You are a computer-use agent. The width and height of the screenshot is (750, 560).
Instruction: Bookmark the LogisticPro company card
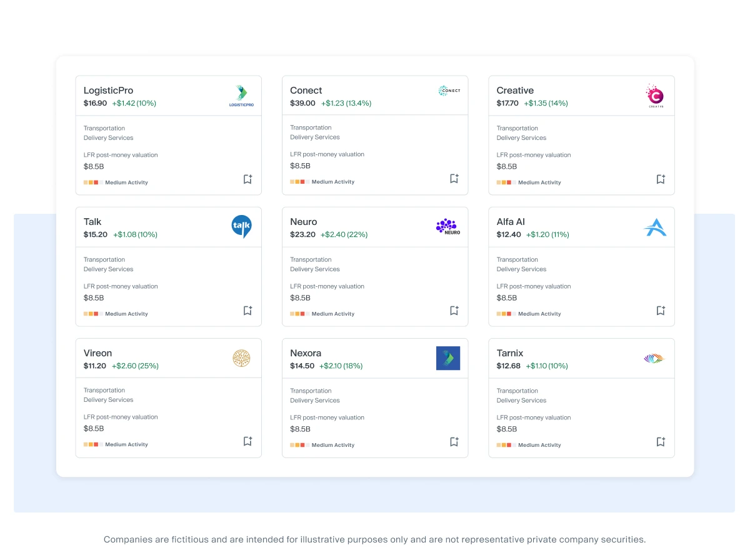[247, 179]
